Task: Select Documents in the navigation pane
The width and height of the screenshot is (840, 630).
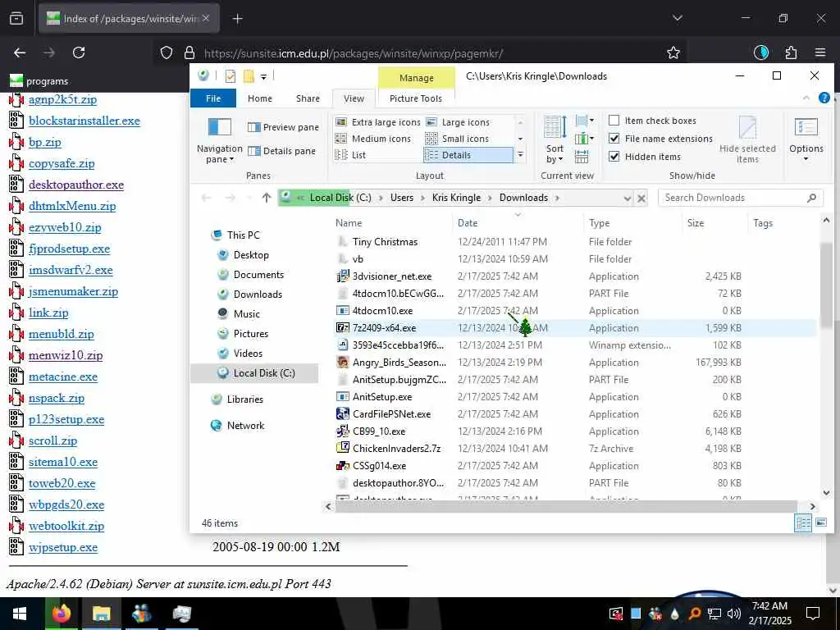Action: (x=258, y=275)
